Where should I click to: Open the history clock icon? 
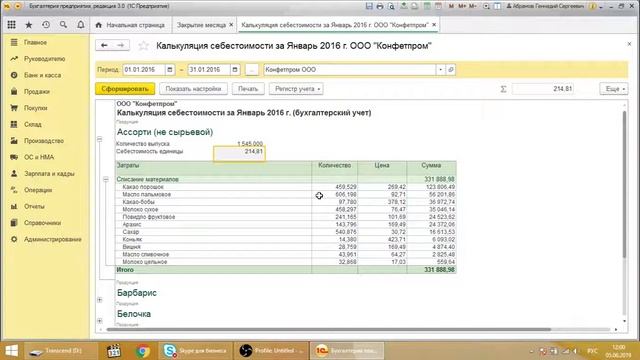[x=46, y=25]
